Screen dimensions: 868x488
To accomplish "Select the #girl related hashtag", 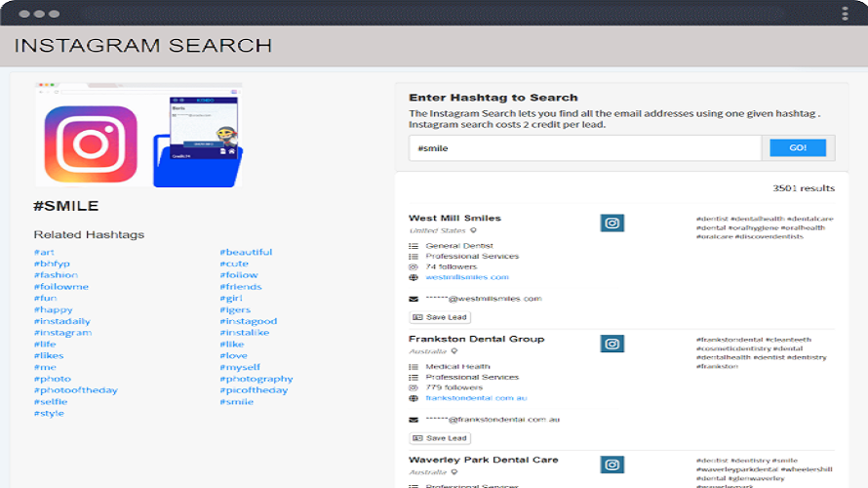I will 231,298.
